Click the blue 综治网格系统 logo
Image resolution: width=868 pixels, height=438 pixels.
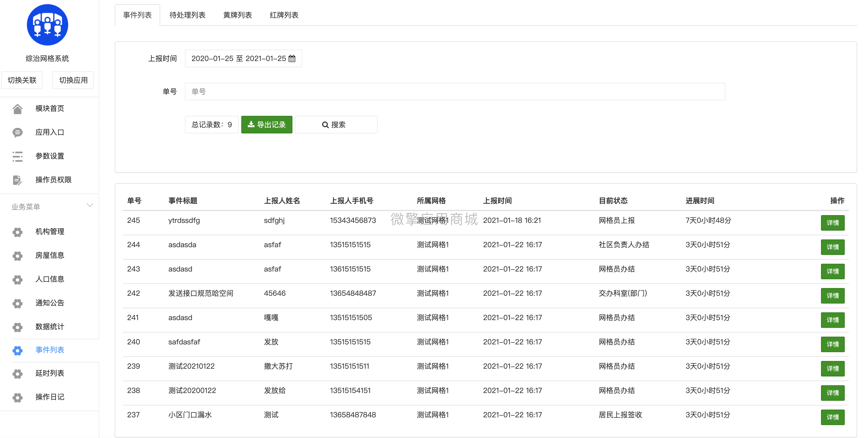[x=48, y=25]
